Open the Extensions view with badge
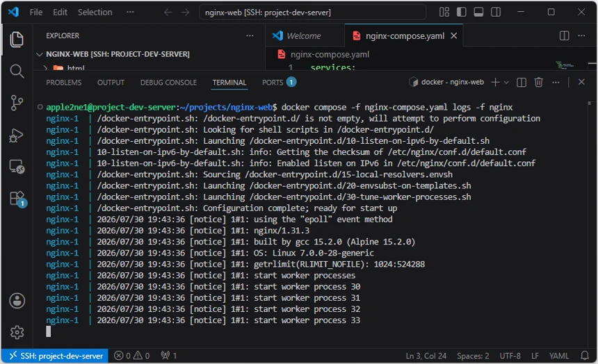 tap(17, 199)
